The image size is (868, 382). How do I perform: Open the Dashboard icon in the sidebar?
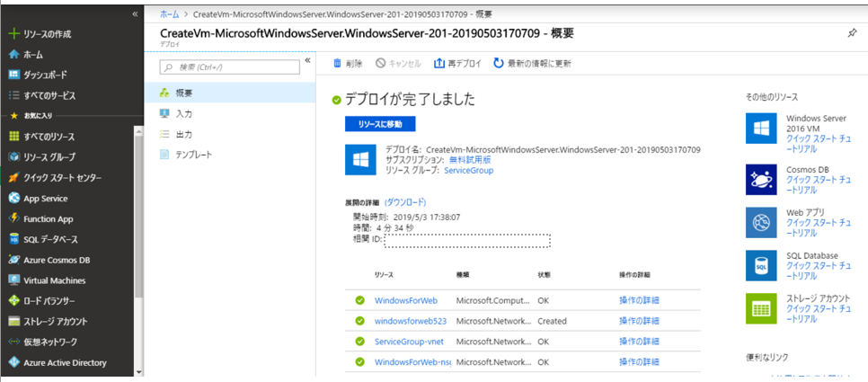point(14,75)
